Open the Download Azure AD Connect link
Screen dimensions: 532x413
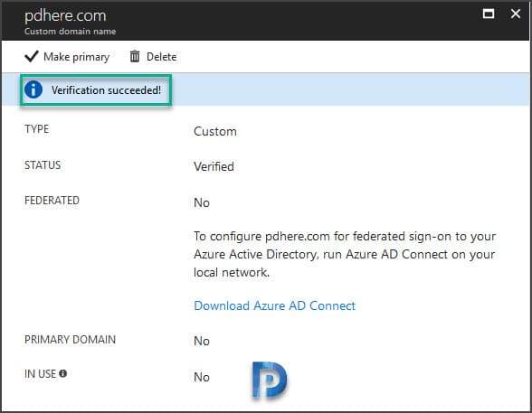274,305
